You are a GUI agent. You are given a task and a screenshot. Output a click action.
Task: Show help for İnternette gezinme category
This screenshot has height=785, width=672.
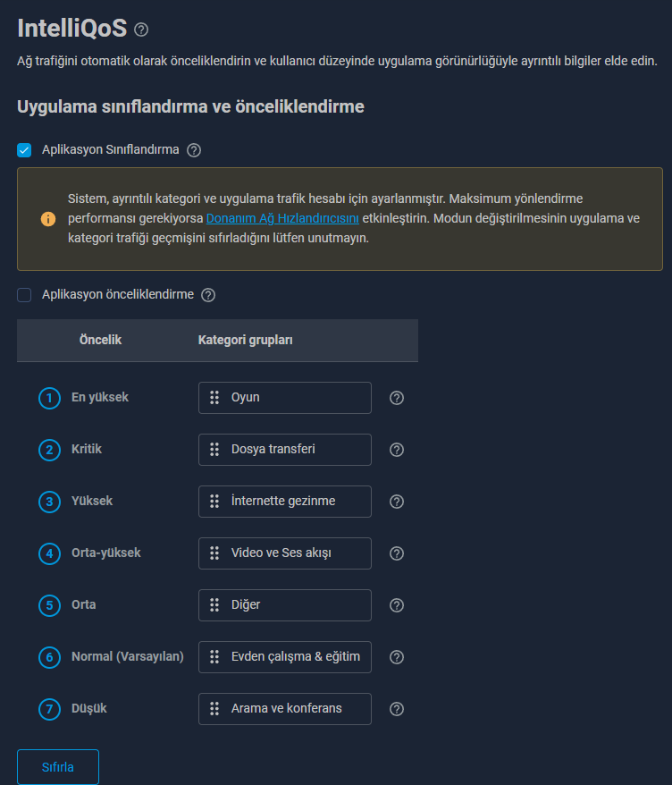[397, 502]
